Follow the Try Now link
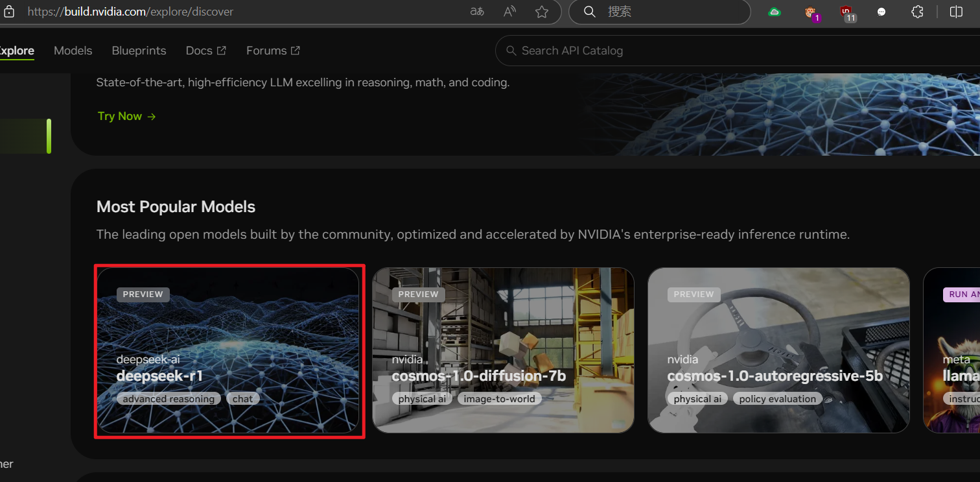Screen dimensions: 980x482 point(126,116)
